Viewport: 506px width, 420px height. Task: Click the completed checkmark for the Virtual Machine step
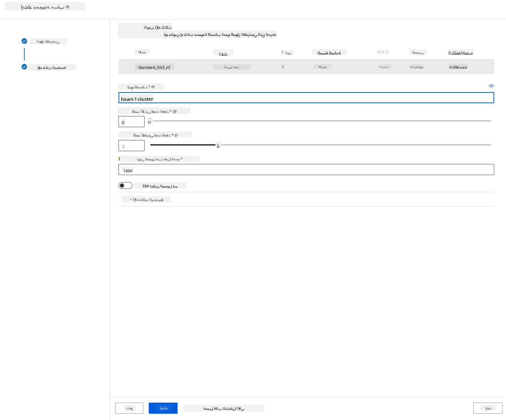pos(24,41)
